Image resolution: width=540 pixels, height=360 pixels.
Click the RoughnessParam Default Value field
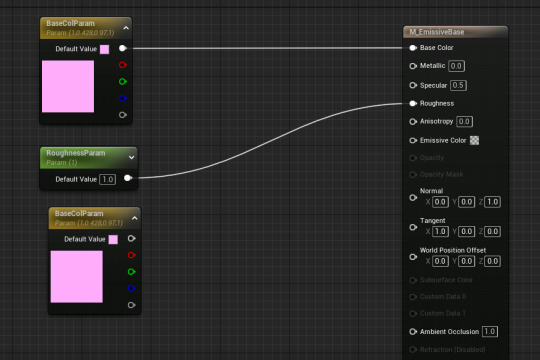(107, 179)
